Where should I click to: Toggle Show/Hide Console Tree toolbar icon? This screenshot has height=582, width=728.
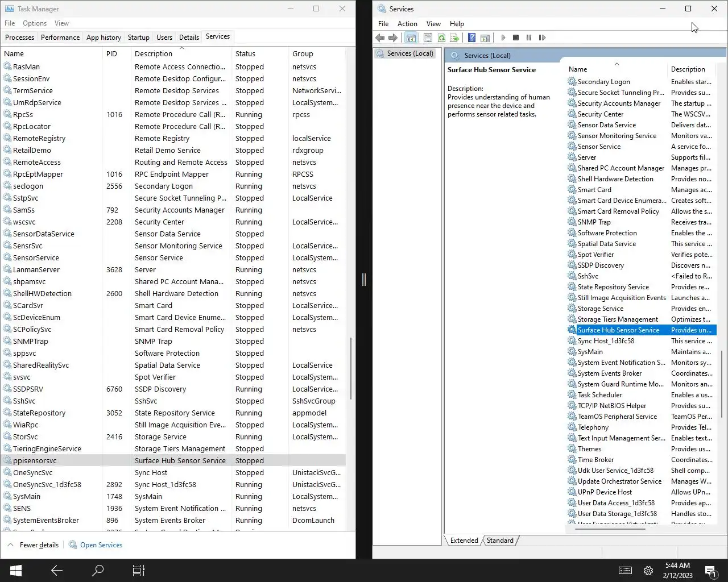(x=411, y=38)
